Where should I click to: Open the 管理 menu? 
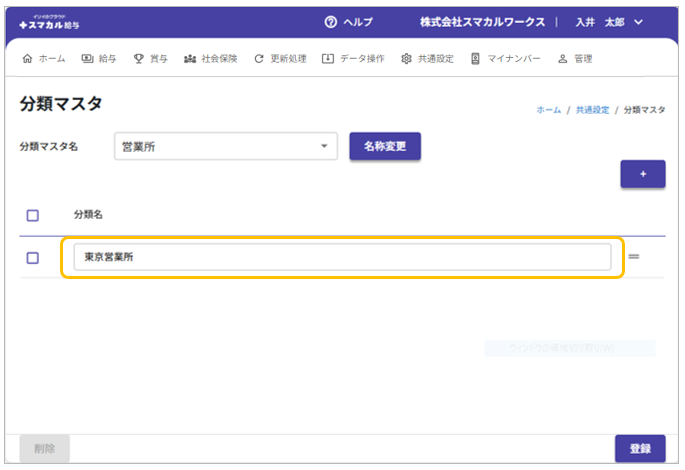575,59
